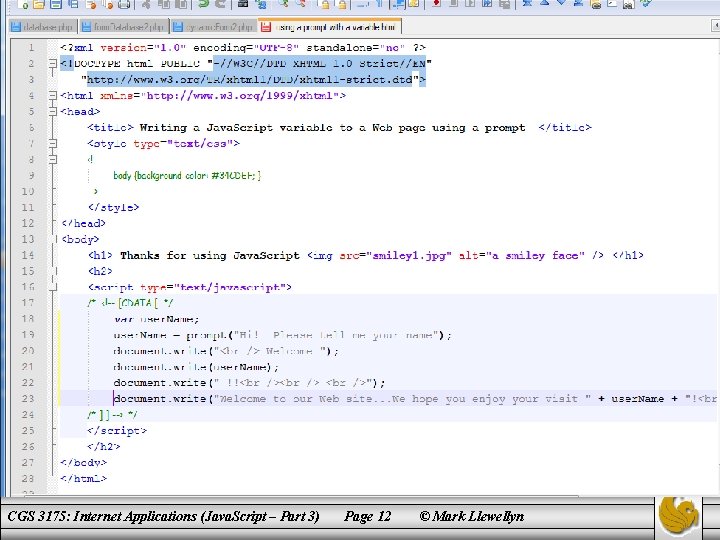This screenshot has height=540, width=720.
Task: Place cursor in the xml version declaration
Action: pyautogui.click(x=243, y=48)
